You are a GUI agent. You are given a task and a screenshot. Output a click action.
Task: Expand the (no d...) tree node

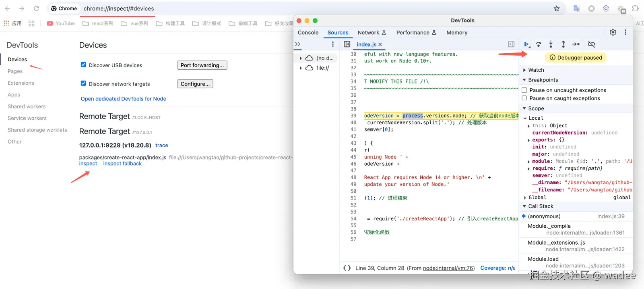pyautogui.click(x=301, y=58)
